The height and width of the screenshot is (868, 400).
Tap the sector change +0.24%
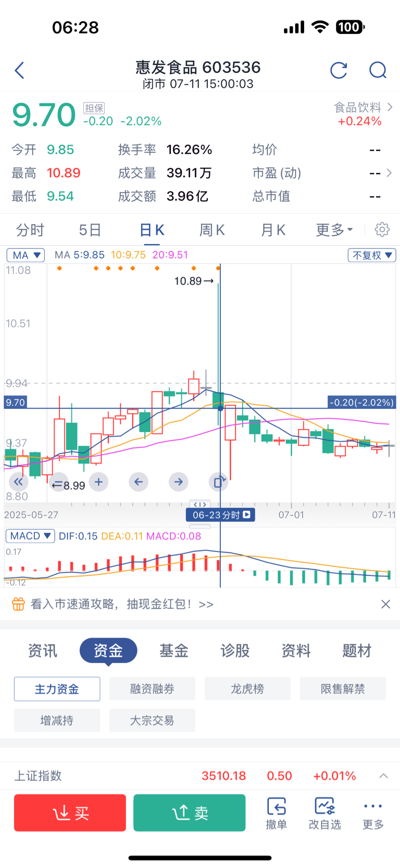coord(360,121)
